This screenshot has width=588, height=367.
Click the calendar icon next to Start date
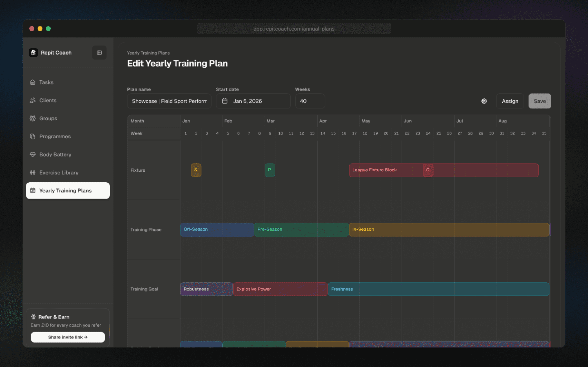pyautogui.click(x=225, y=101)
